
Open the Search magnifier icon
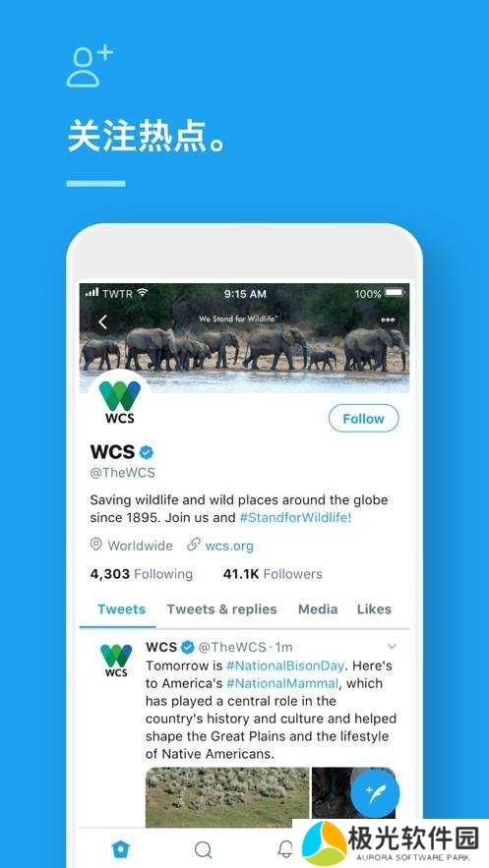click(204, 849)
